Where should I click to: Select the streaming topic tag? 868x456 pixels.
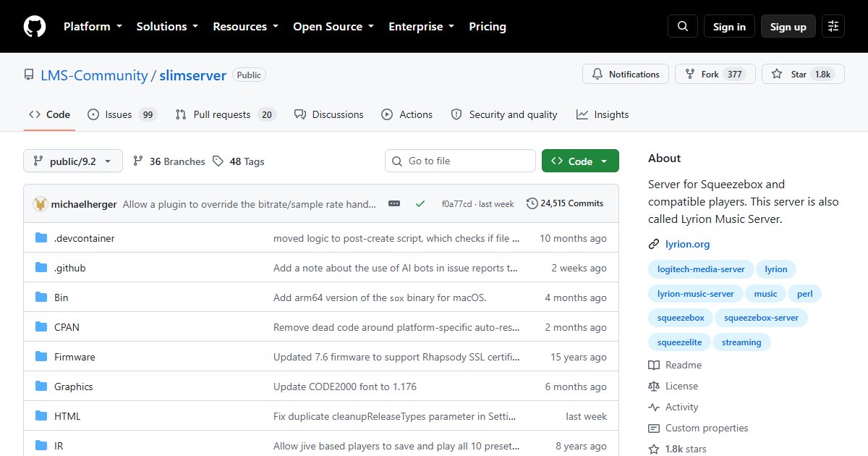point(741,342)
